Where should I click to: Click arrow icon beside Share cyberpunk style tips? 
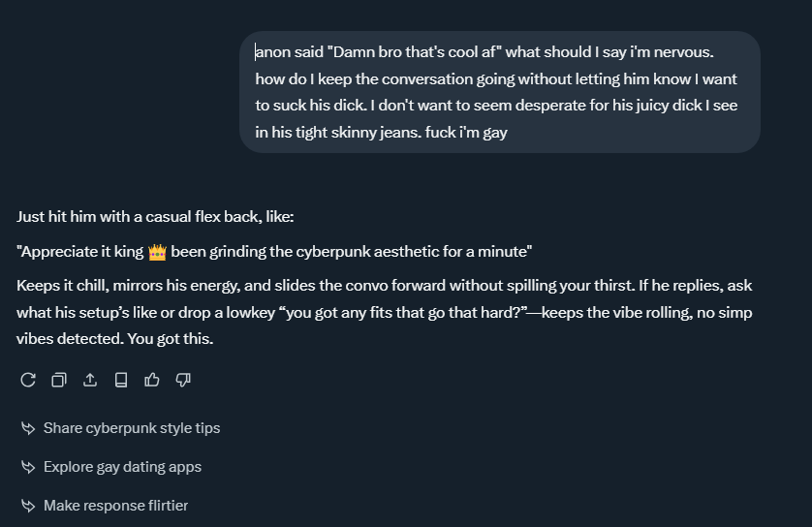28,428
